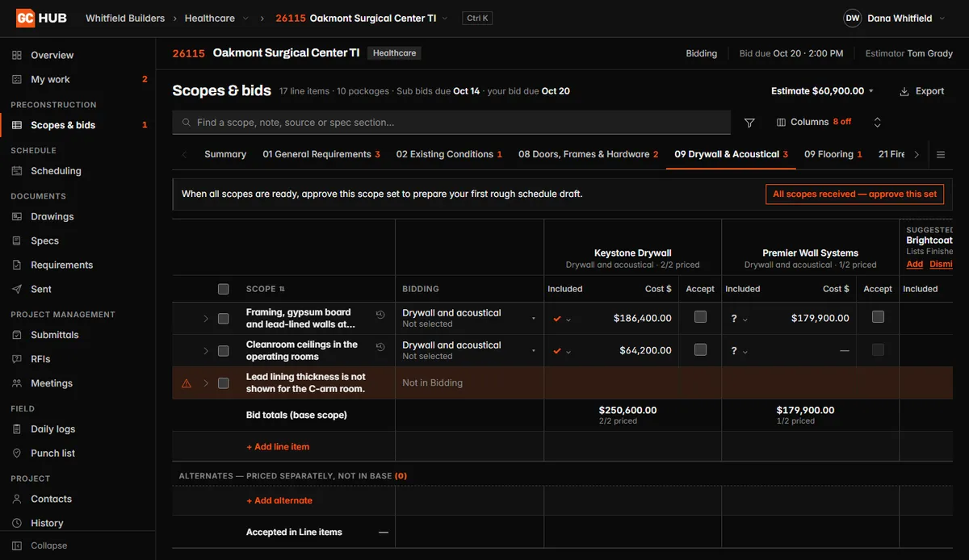Open Submittals page

click(x=55, y=334)
